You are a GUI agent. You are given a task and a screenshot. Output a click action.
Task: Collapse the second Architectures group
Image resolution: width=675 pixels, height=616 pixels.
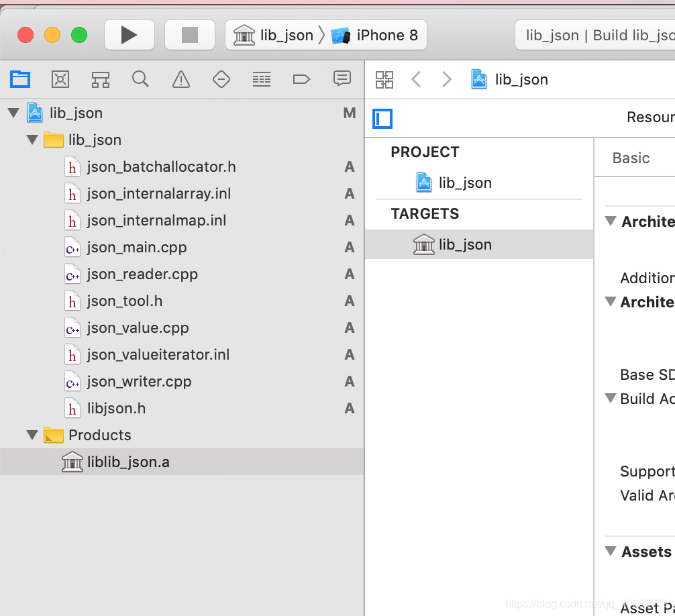coord(611,301)
